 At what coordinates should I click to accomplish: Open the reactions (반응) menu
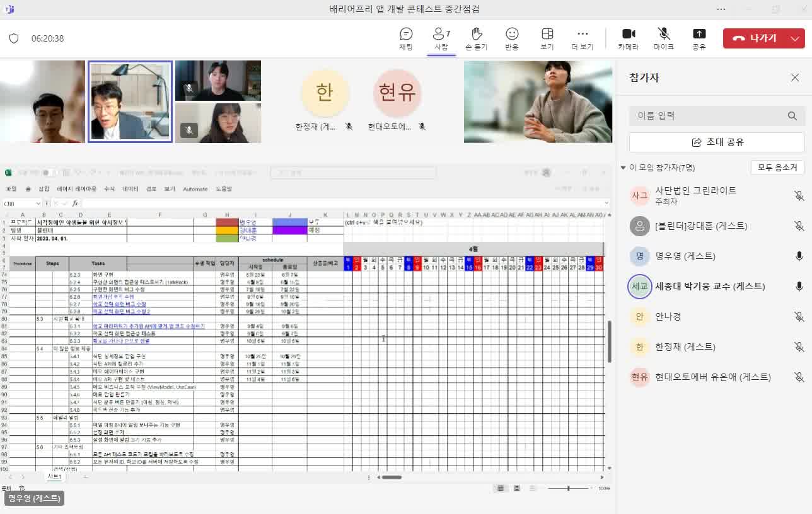click(512, 38)
